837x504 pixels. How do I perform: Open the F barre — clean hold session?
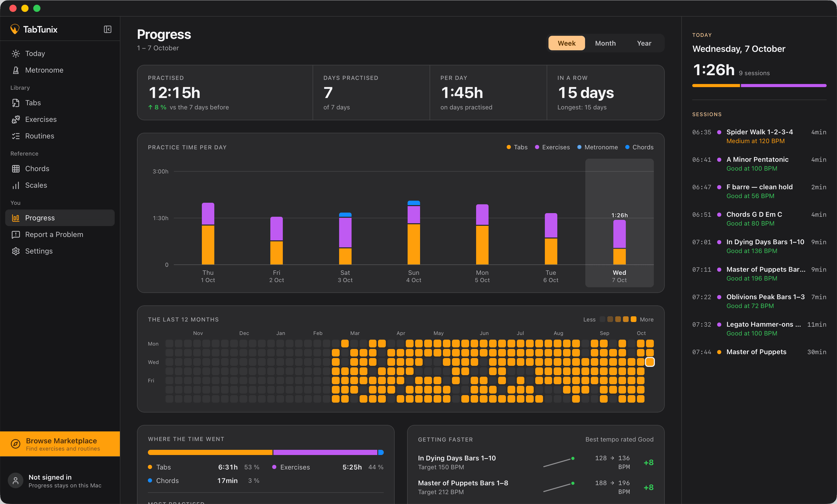[x=759, y=191]
